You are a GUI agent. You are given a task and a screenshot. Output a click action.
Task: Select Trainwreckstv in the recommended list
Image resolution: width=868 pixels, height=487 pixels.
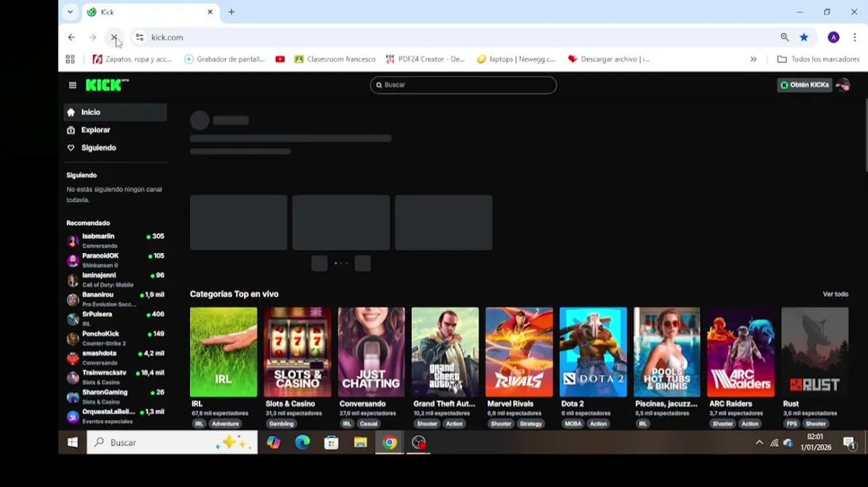(x=115, y=377)
